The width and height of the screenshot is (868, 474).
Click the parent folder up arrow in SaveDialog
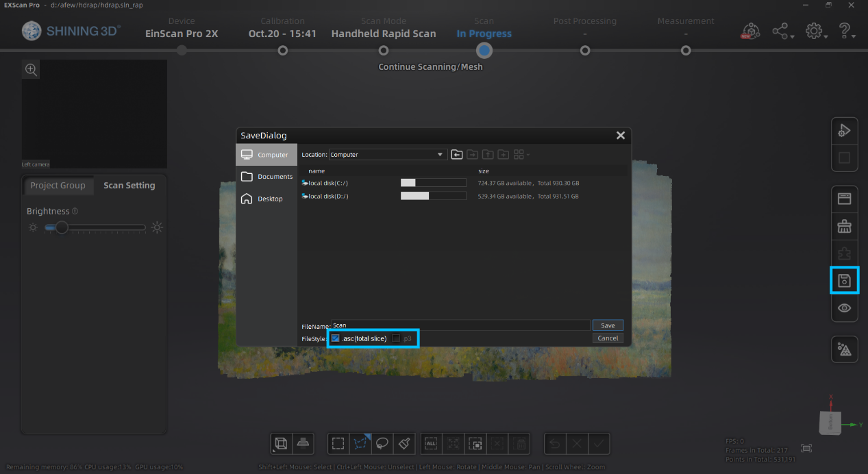[488, 155]
